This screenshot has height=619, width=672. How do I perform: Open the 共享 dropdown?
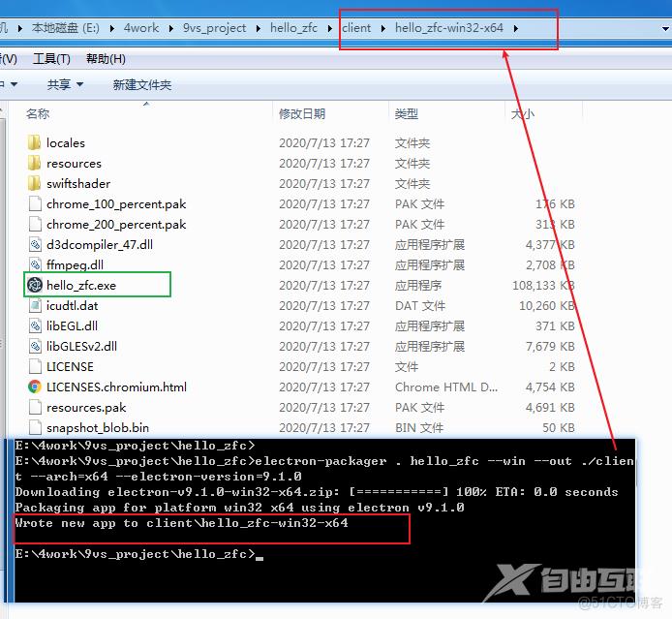click(65, 85)
